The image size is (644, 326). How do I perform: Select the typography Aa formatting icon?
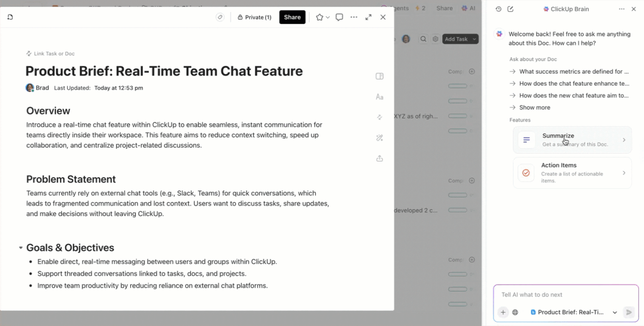coord(379,97)
